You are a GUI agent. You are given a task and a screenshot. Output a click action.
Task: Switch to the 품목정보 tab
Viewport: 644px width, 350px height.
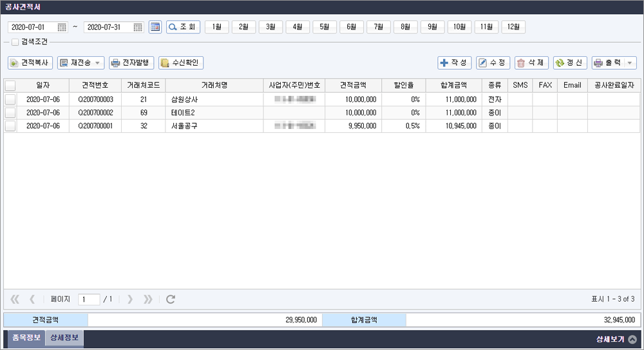26,338
